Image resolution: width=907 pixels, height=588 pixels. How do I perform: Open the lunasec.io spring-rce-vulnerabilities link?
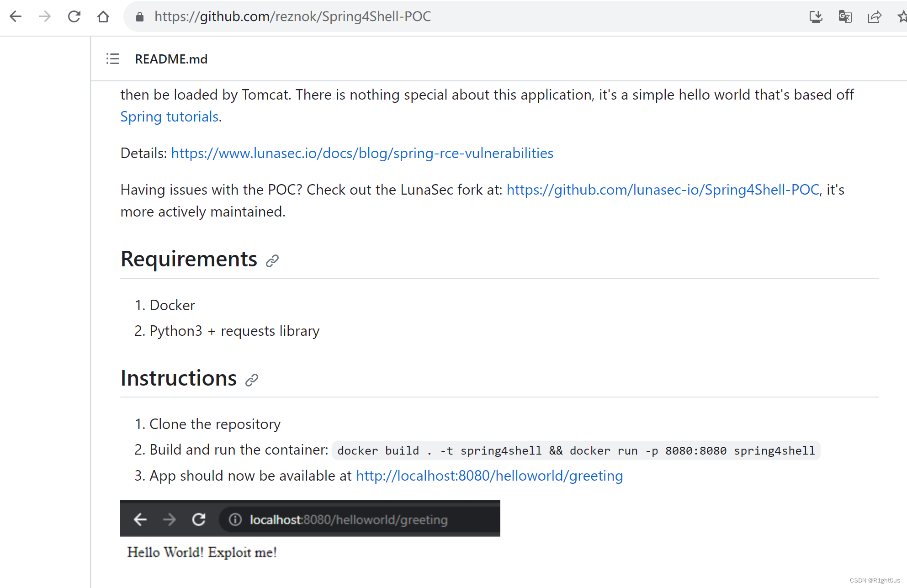click(362, 153)
